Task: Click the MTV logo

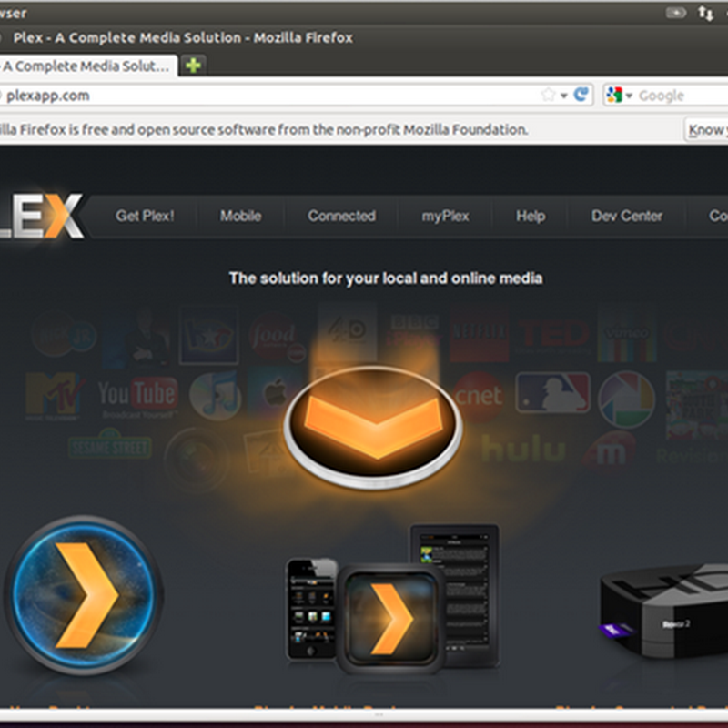Action: [x=54, y=395]
